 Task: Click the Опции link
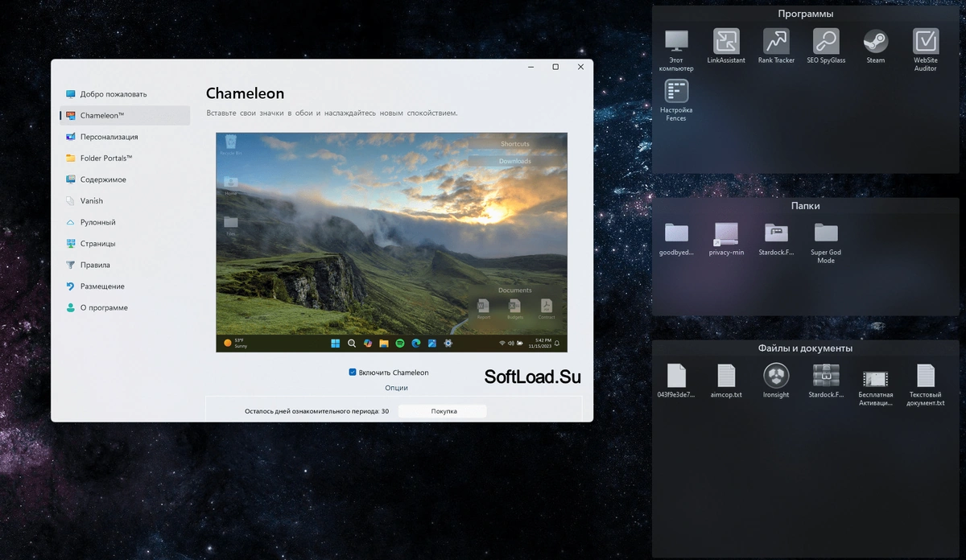point(396,388)
